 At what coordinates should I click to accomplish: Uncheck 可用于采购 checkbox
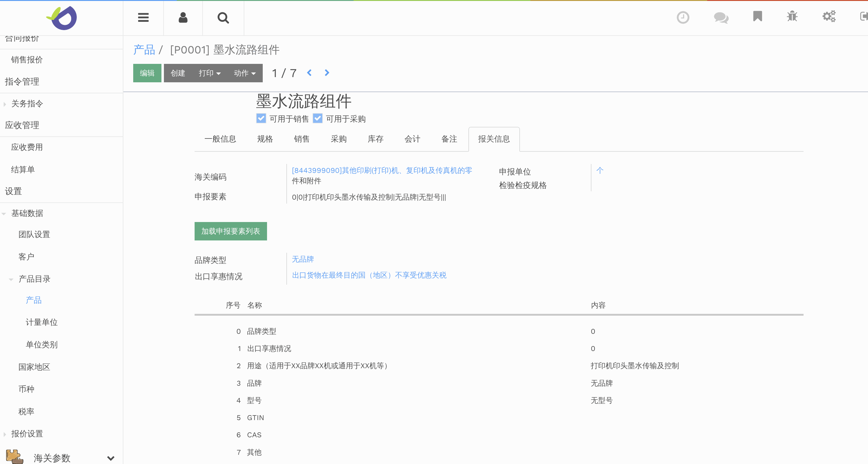pos(317,118)
